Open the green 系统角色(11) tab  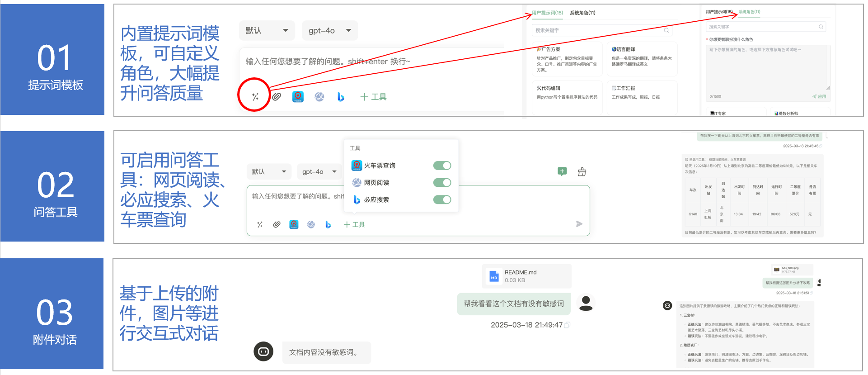(749, 12)
